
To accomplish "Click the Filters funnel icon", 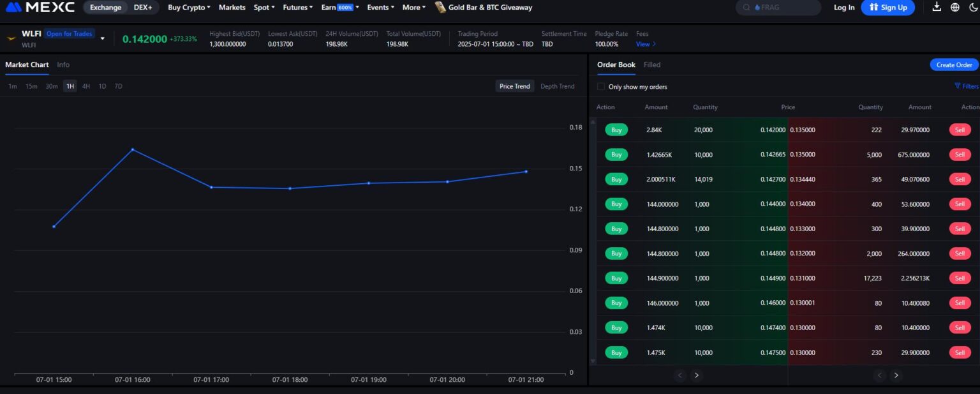I will point(958,86).
